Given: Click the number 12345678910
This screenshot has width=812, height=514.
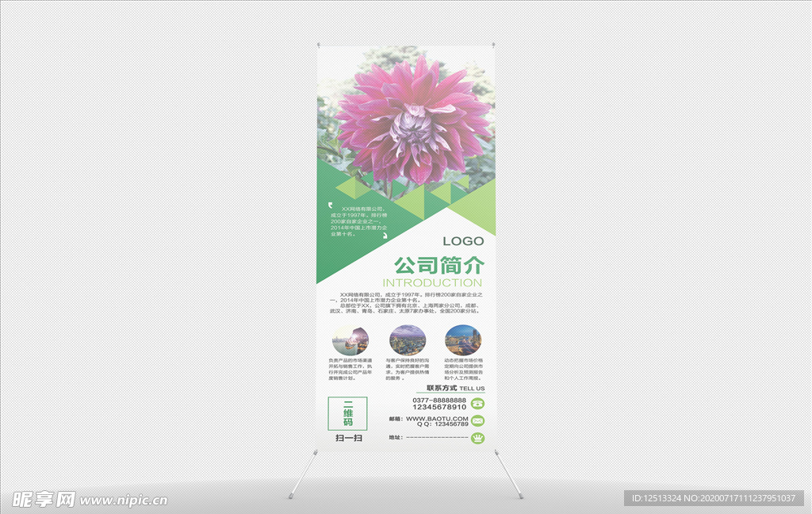Looking at the screenshot, I should click(439, 407).
